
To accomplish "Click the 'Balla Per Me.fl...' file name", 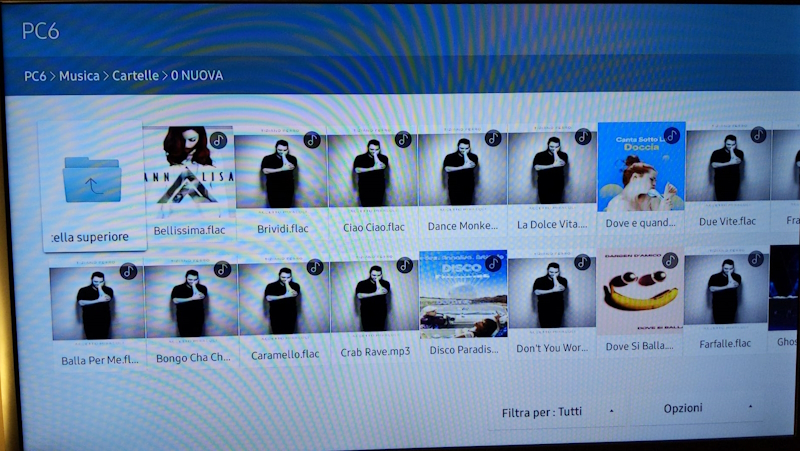I will 99,361.
